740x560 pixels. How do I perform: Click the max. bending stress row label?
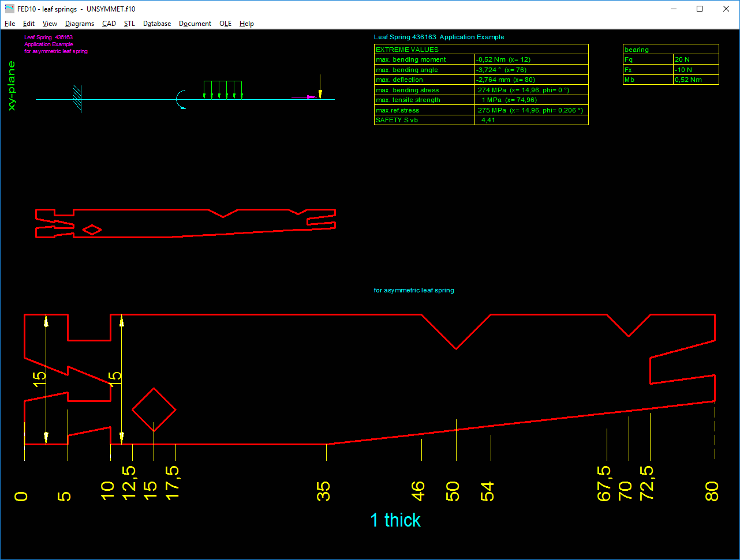pyautogui.click(x=408, y=90)
